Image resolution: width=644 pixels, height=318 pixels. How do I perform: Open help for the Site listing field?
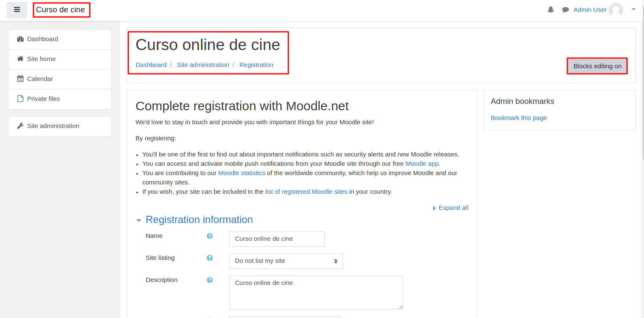click(x=210, y=258)
